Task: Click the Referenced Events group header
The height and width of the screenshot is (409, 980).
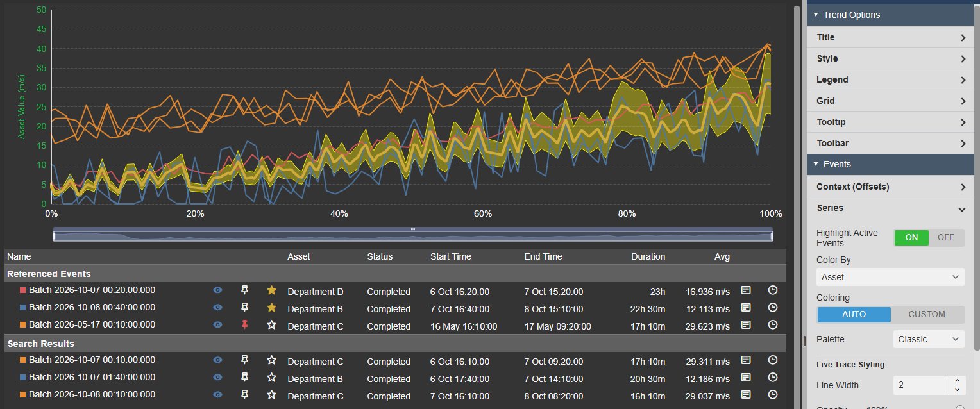Action: click(x=395, y=273)
